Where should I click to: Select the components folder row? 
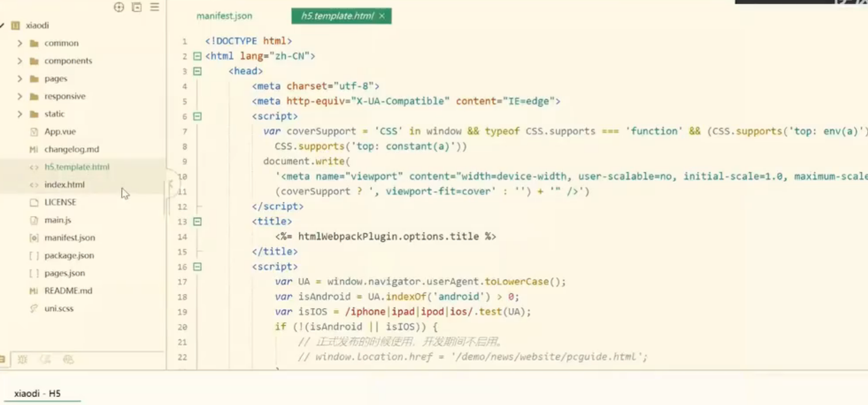83,61
